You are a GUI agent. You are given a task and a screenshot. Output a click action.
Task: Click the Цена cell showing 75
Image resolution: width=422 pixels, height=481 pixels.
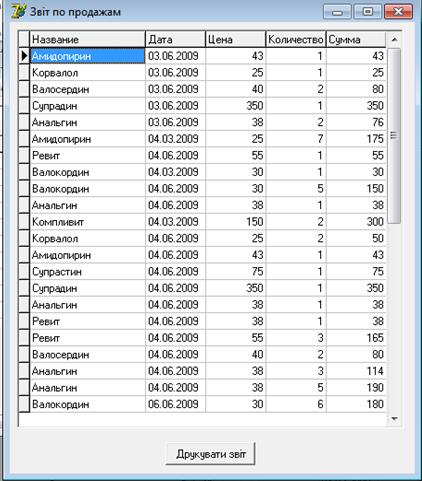(235, 271)
